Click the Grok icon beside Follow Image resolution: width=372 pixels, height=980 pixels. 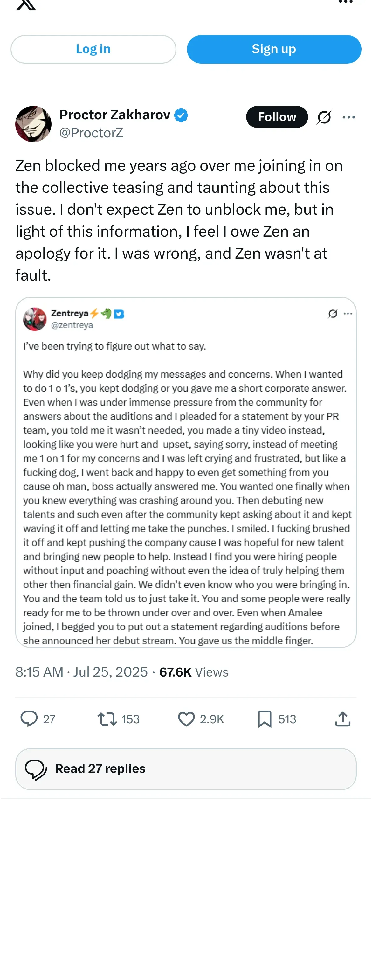[324, 117]
